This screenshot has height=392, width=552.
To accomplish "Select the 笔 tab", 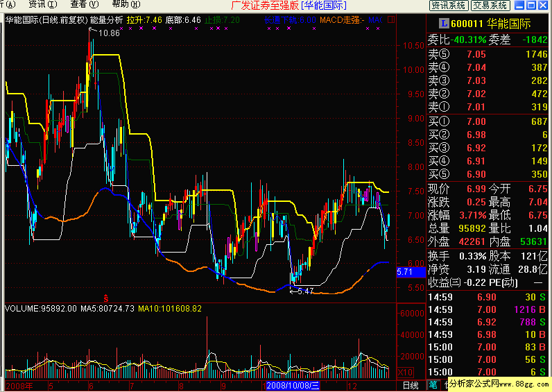I will pos(433,385).
